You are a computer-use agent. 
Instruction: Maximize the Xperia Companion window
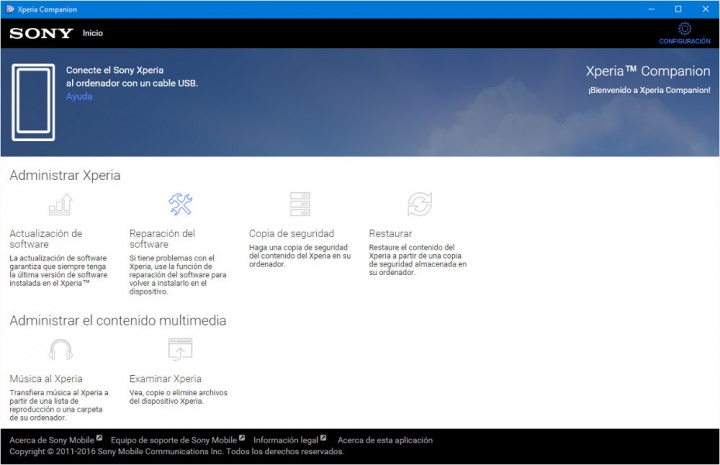pos(677,9)
